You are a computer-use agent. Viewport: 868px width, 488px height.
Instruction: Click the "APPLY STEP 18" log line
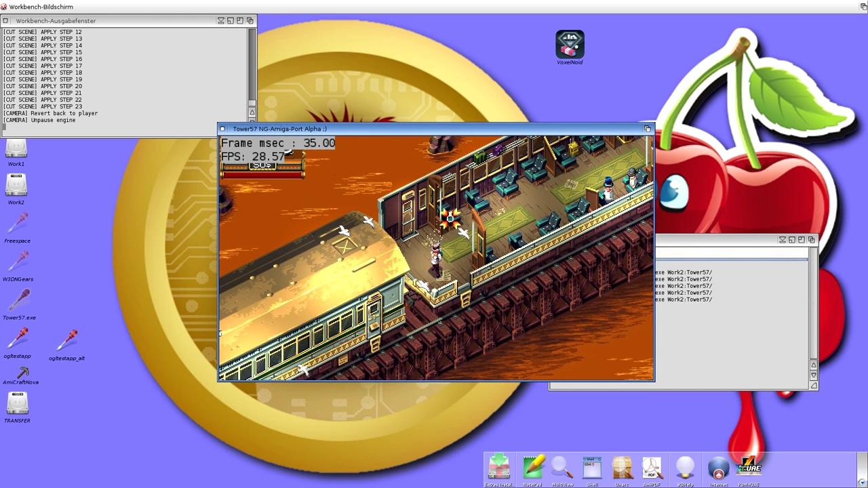42,73
